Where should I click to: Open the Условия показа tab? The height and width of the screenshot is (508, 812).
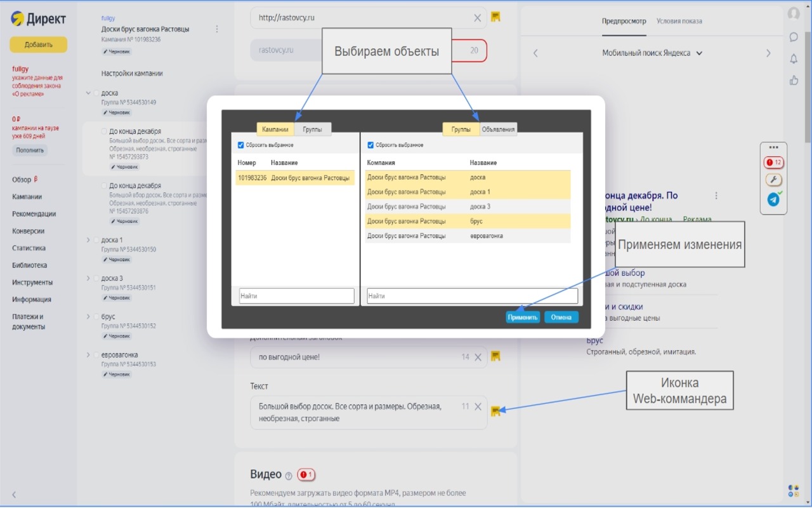679,21
